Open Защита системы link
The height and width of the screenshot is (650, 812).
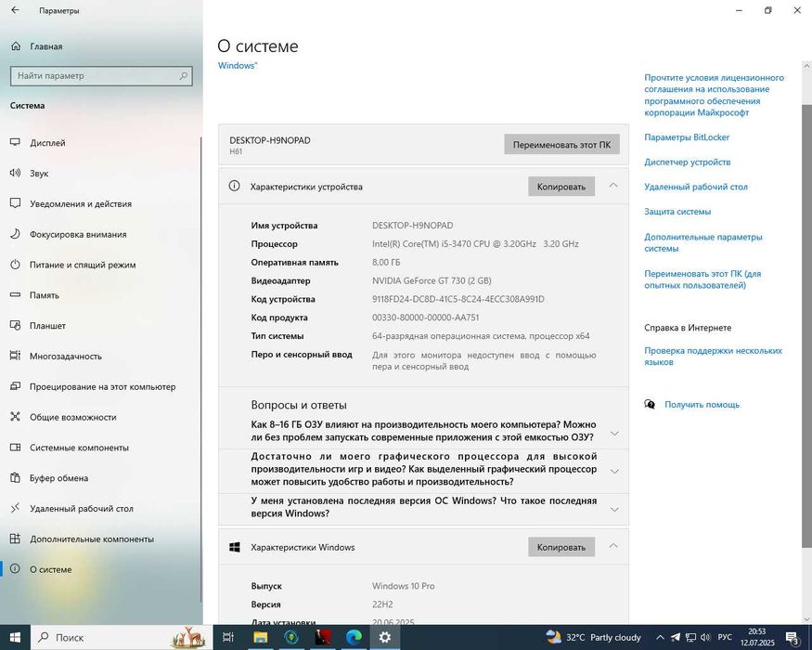[677, 211]
